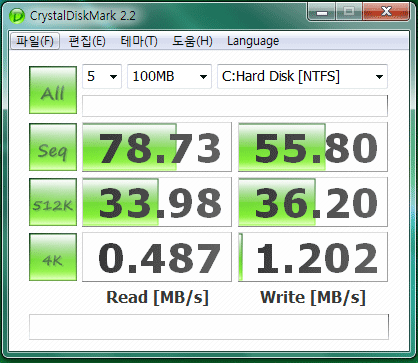
Task: Open the test count dropdown showing 5
Action: tap(102, 77)
